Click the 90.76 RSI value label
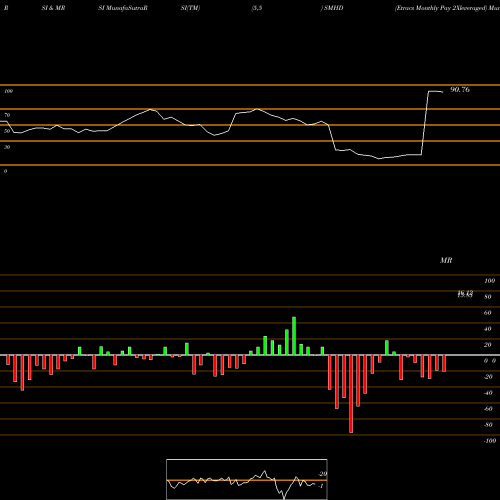 pos(460,90)
